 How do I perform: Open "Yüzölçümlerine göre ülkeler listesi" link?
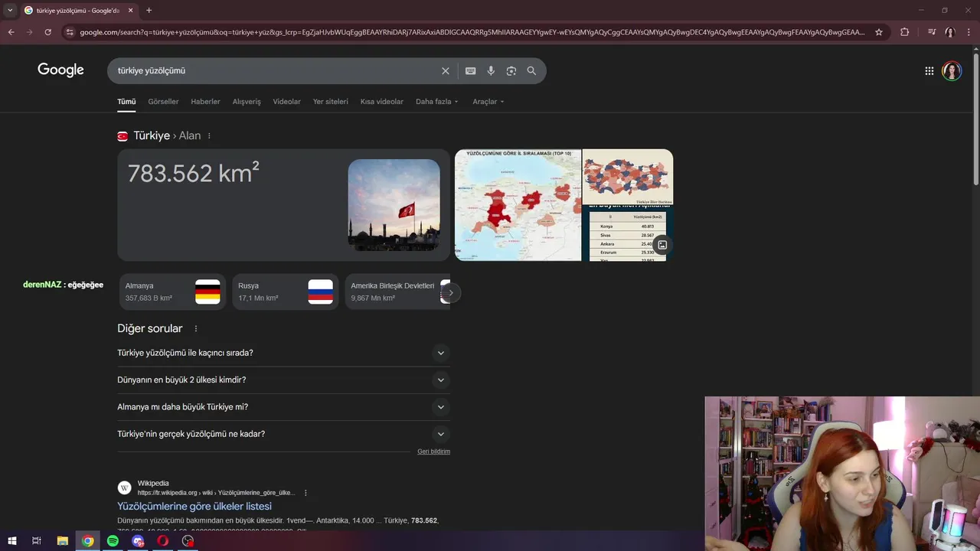point(194,506)
